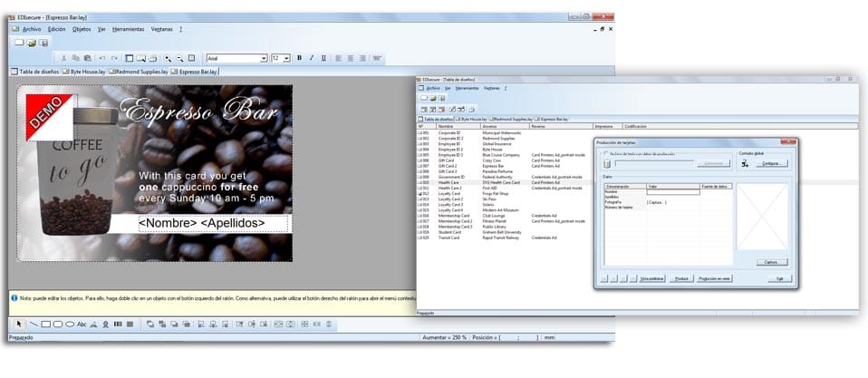Click the Nombre value input field
The image size is (868, 378).
click(672, 191)
